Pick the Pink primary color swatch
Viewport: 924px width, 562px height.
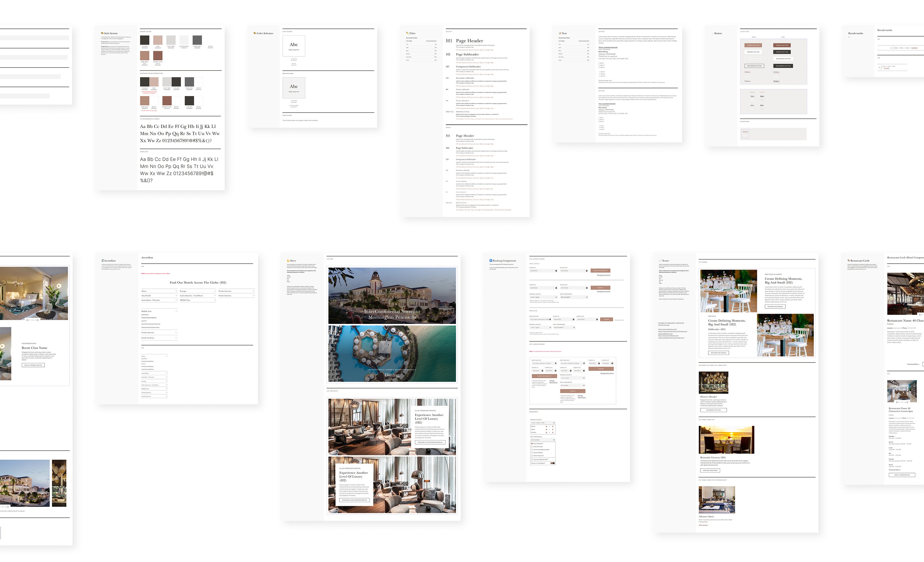point(158,40)
